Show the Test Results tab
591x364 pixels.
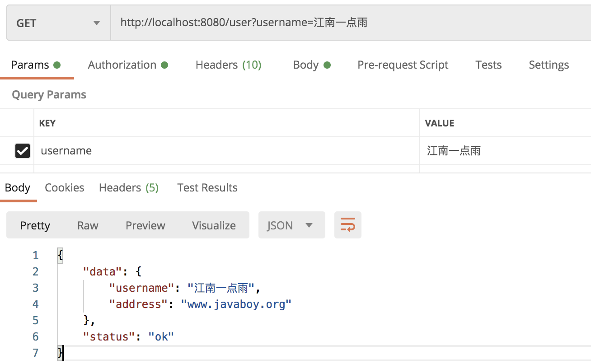207,188
